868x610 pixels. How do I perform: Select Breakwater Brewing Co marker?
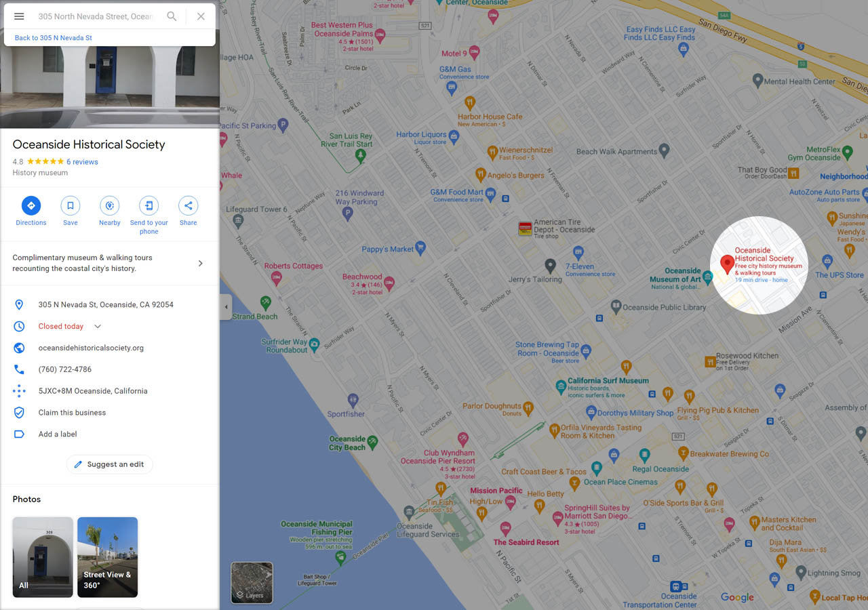click(683, 453)
